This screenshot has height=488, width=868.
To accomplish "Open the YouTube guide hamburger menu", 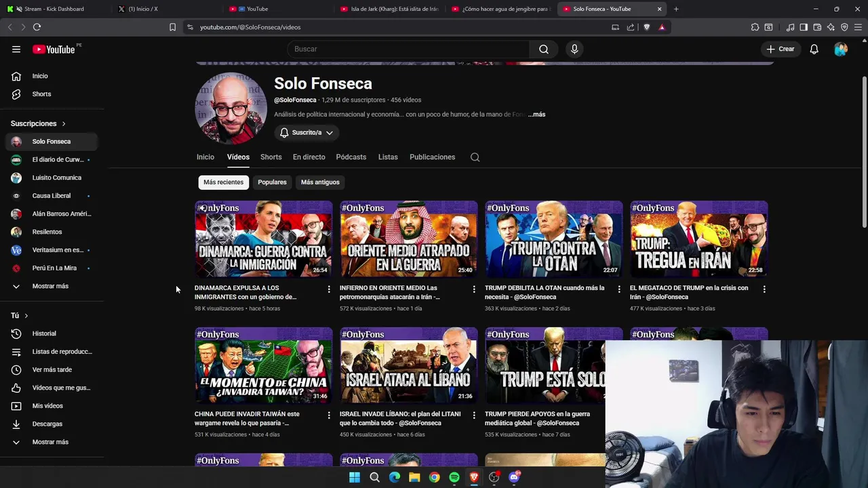I will click(x=16, y=49).
